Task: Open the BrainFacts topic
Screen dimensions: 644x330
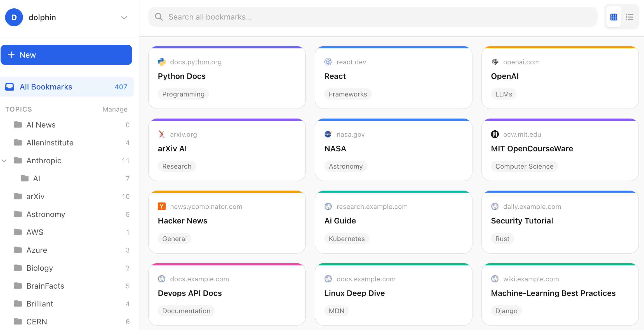Action: coord(67,286)
